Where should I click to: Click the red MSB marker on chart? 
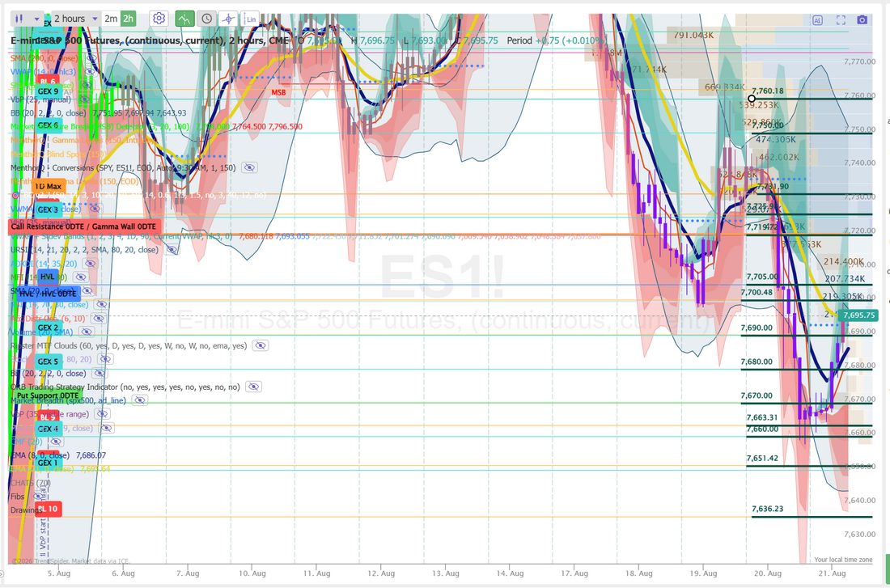point(278,92)
